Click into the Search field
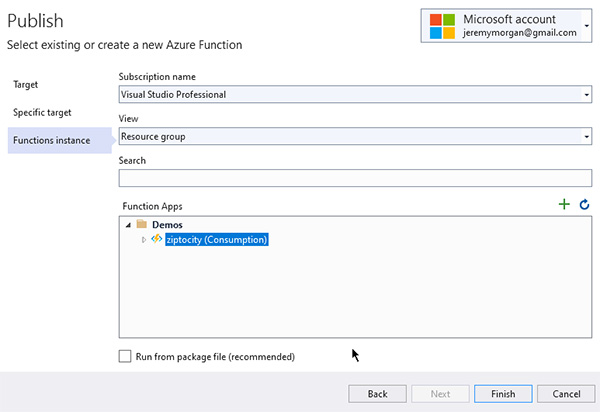600x412 pixels. (355, 178)
